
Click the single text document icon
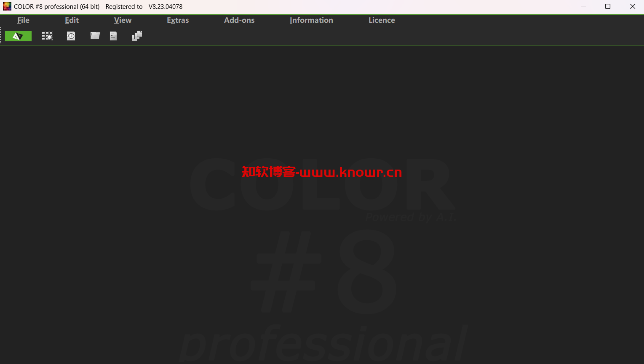(x=113, y=36)
